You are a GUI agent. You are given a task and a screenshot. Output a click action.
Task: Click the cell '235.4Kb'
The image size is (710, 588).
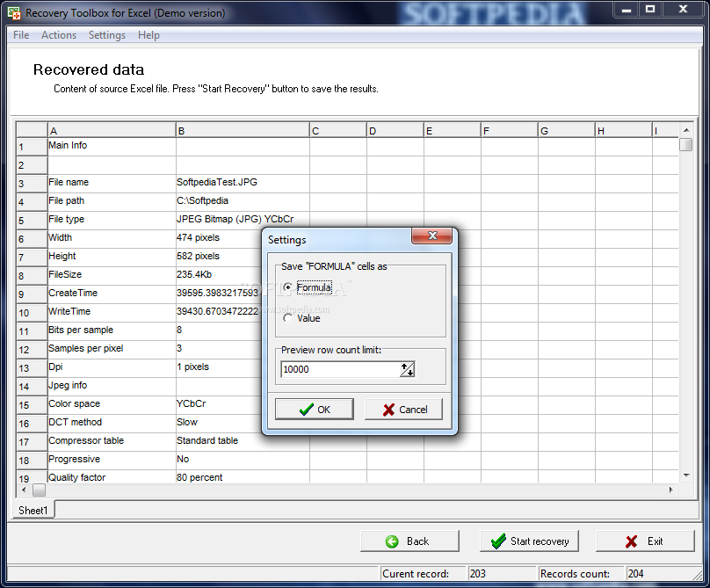(219, 274)
